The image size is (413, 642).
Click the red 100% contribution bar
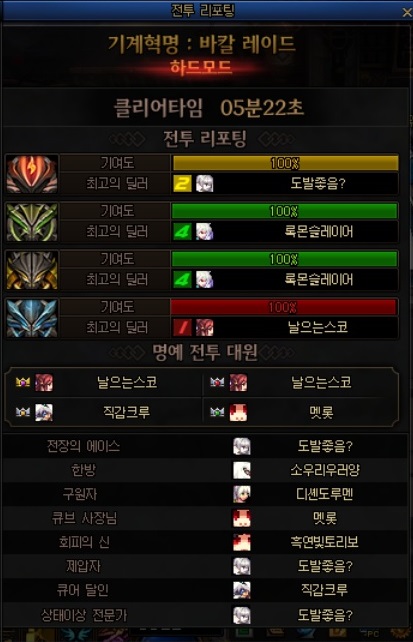pyautogui.click(x=284, y=307)
